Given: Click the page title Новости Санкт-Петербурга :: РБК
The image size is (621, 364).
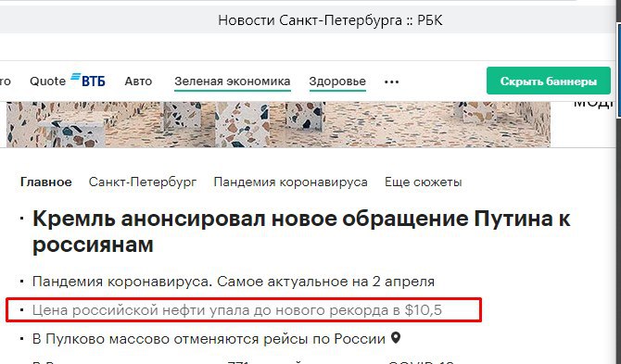Looking at the screenshot, I should click(330, 19).
